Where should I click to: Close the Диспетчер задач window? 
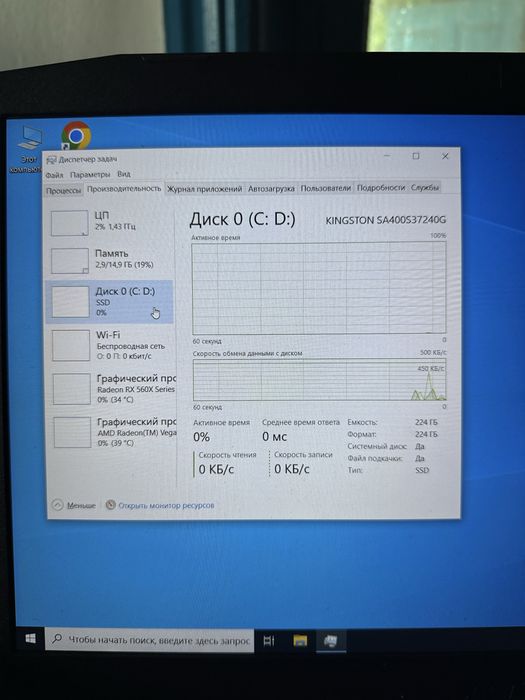445,156
